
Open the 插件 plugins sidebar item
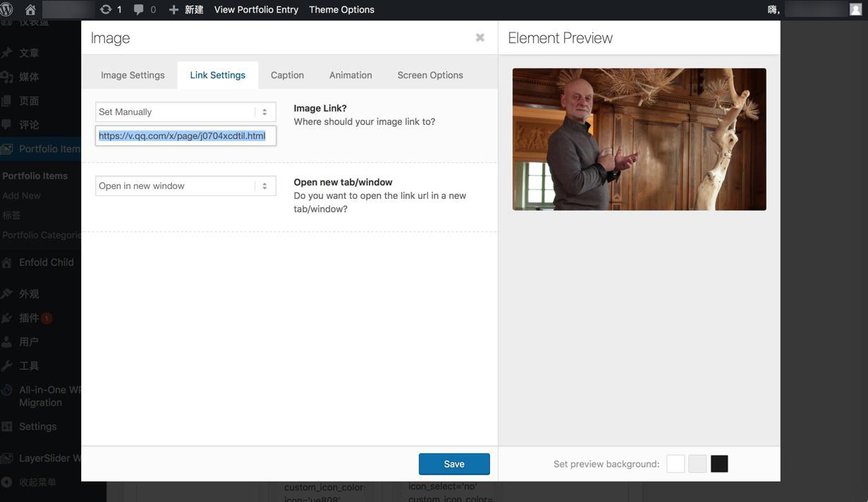[29, 318]
